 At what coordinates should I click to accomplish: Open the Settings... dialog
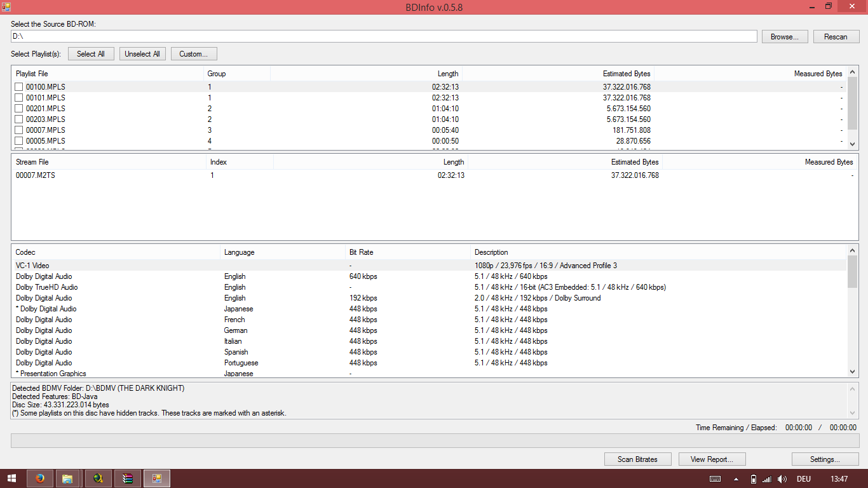tap(825, 459)
